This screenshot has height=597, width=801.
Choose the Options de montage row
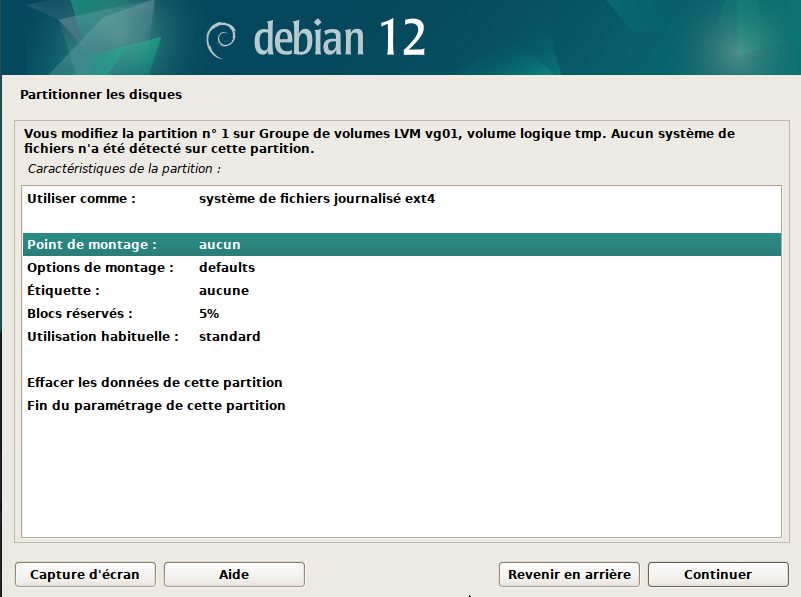point(402,268)
